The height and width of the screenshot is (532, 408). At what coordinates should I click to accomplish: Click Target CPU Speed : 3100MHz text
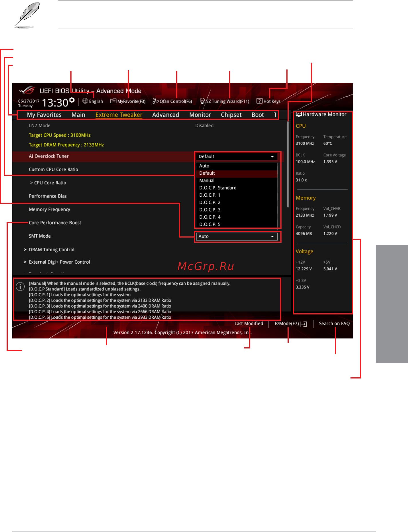pyautogui.click(x=60, y=135)
